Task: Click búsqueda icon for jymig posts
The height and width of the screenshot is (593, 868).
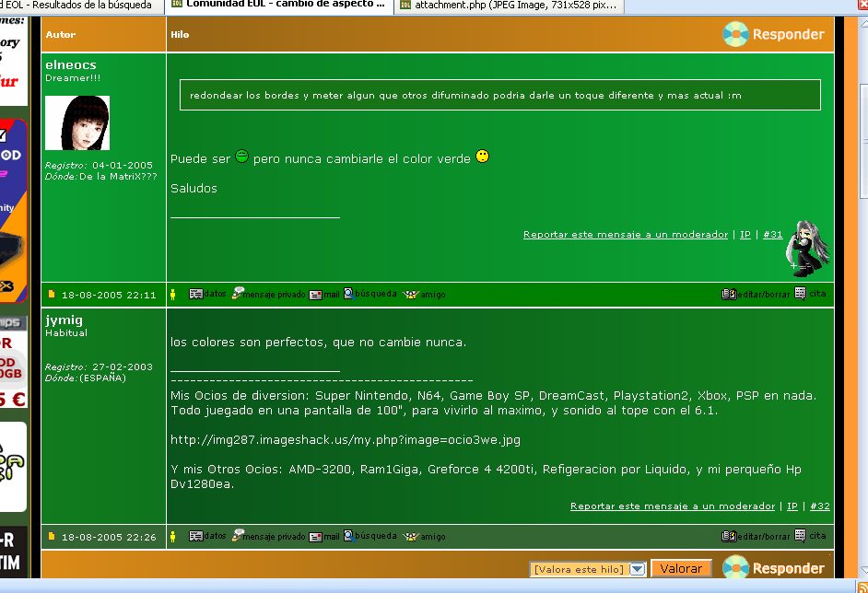Action: (370, 536)
